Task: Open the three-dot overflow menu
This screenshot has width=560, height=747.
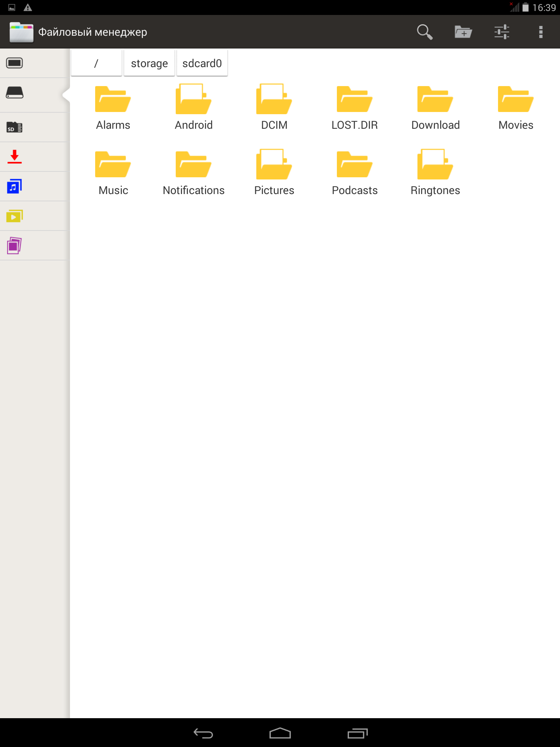Action: pyautogui.click(x=541, y=32)
